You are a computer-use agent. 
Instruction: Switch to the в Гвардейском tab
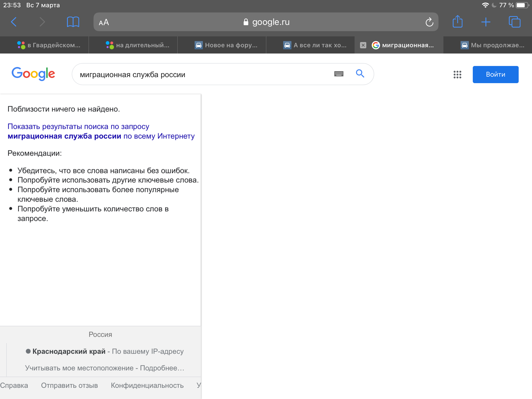[x=49, y=45]
